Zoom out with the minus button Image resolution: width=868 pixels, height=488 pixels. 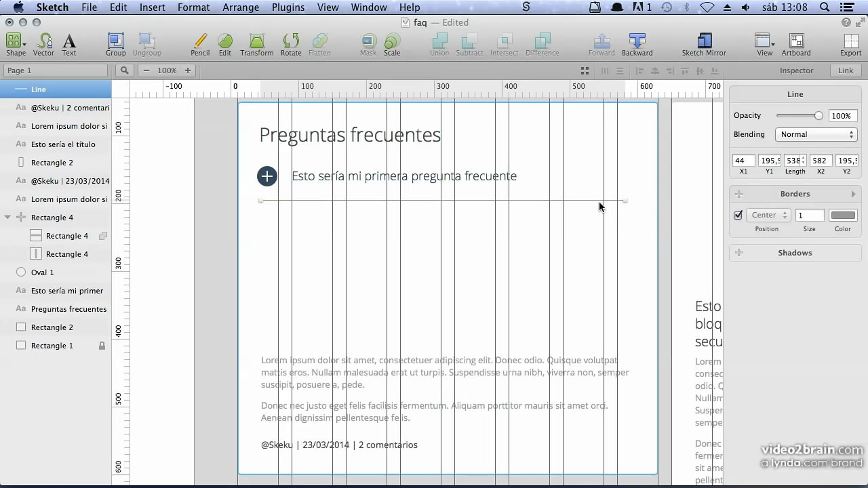(146, 70)
